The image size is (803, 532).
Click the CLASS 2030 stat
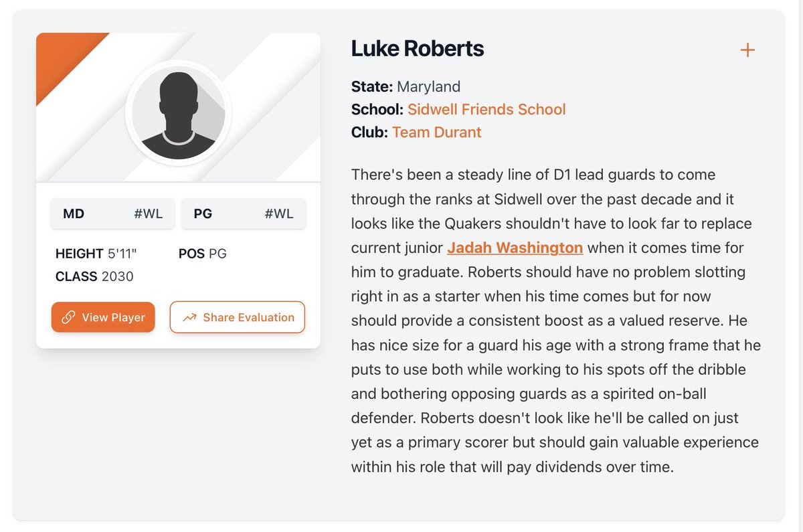click(x=94, y=276)
